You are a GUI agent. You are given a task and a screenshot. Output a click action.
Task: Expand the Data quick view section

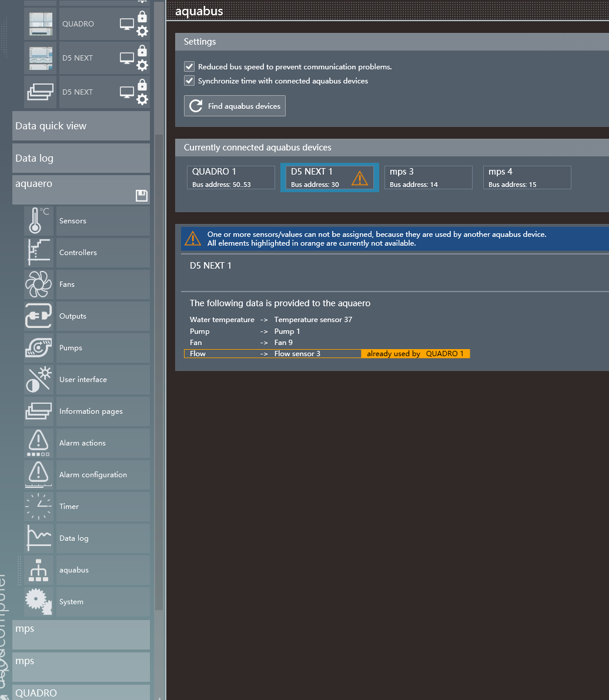click(81, 126)
